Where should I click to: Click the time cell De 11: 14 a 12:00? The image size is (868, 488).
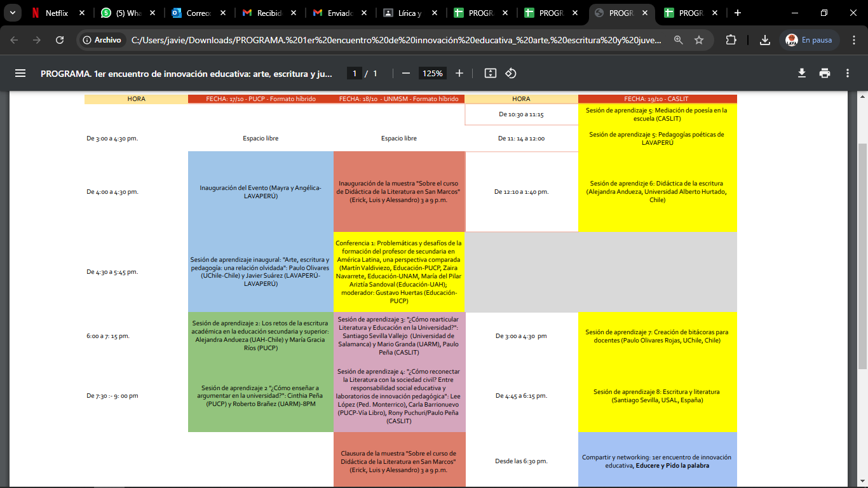[521, 139]
